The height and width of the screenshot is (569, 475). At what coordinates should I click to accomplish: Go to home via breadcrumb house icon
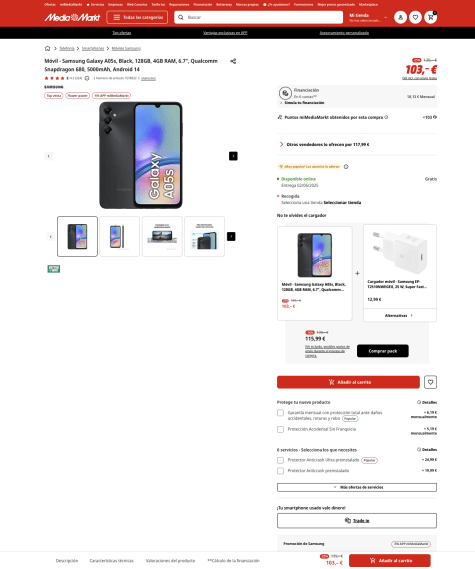(48, 48)
